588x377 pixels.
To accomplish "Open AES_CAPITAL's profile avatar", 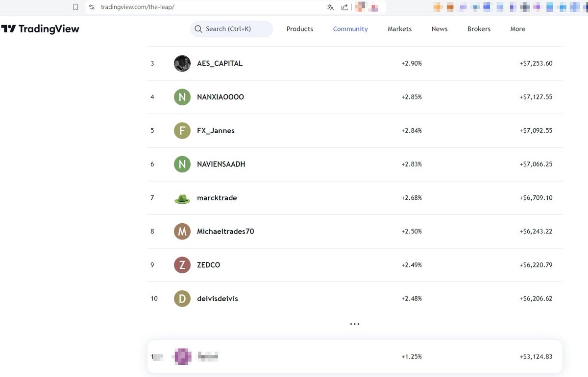I will point(182,63).
